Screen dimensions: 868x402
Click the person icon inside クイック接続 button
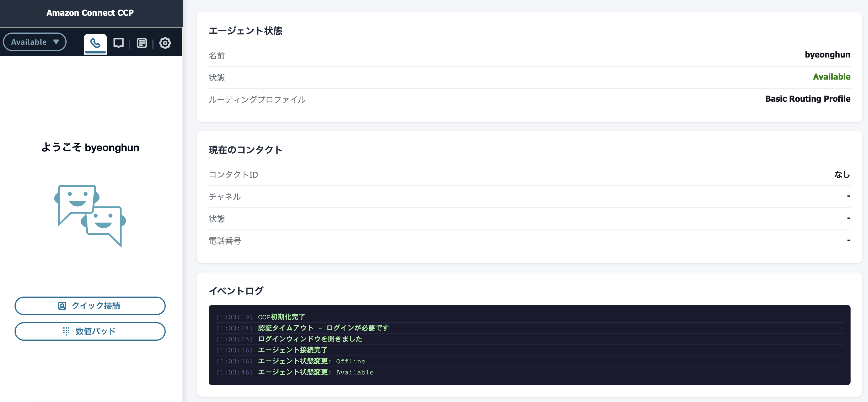click(62, 306)
